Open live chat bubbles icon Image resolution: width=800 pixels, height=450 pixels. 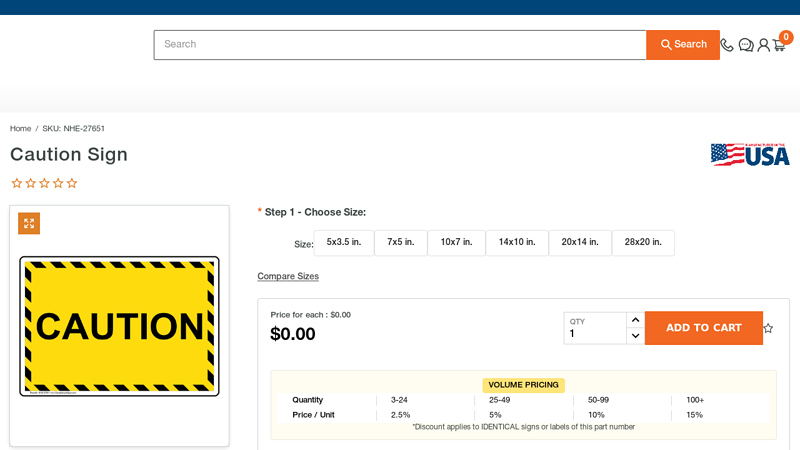pyautogui.click(x=746, y=45)
